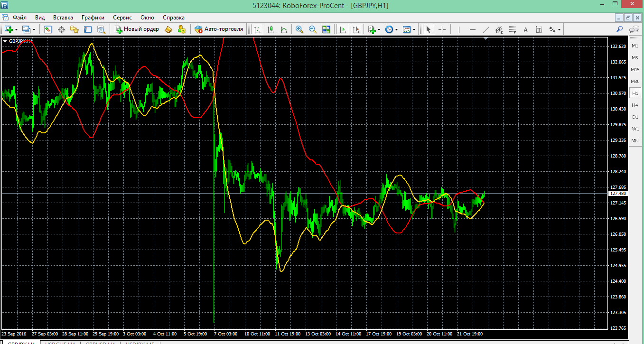Toggle chart shift from right edge
Viewport: 644px width, 344px height.
(x=356, y=29)
